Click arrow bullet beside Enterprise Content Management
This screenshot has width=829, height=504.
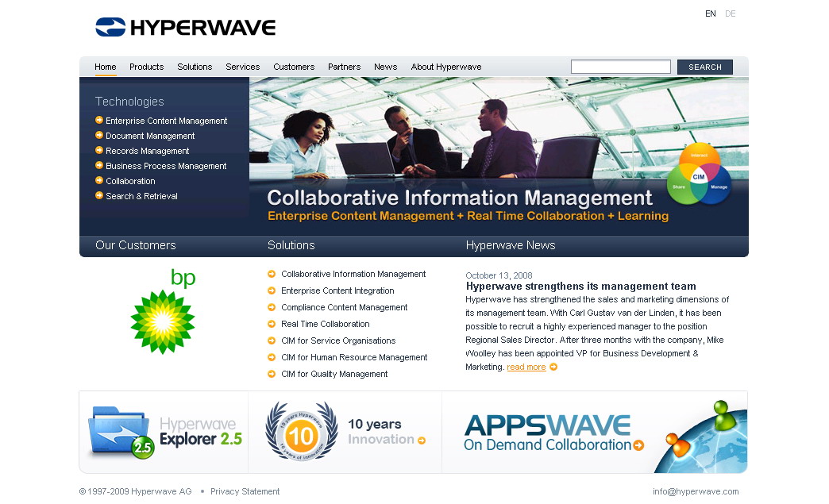[99, 120]
